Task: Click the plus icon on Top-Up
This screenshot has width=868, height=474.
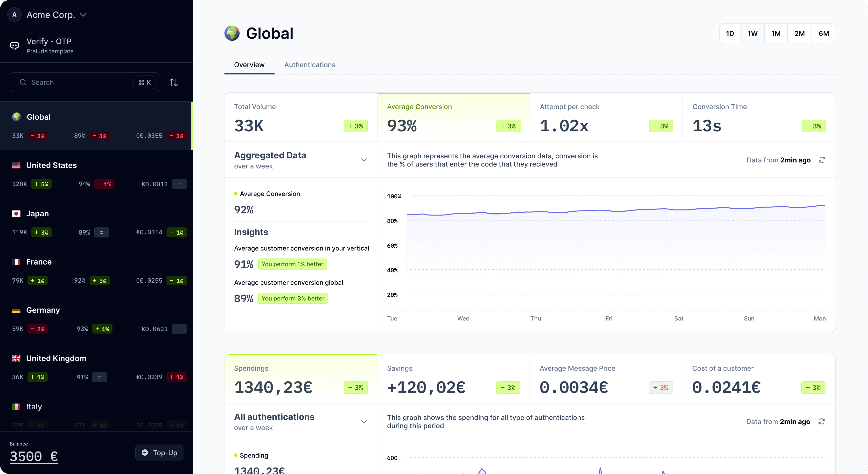Action: tap(145, 453)
